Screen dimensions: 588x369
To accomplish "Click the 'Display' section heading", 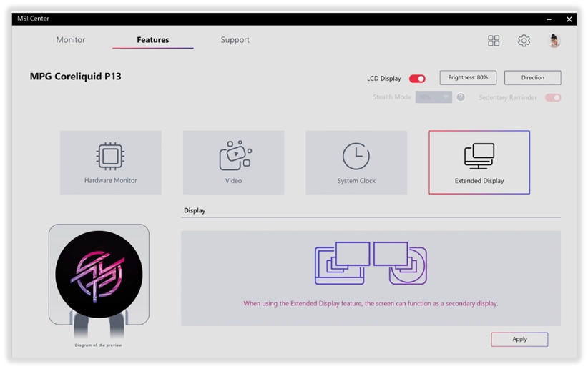I will tap(195, 210).
